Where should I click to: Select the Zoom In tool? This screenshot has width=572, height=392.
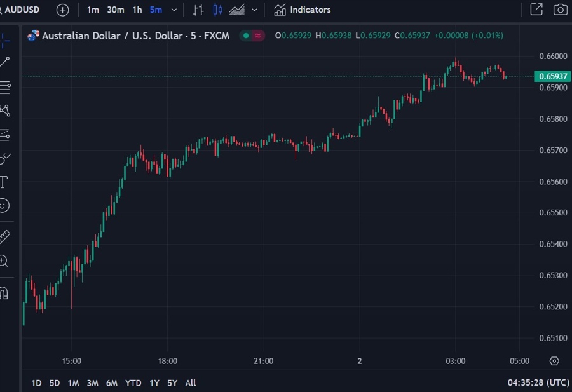point(4,261)
